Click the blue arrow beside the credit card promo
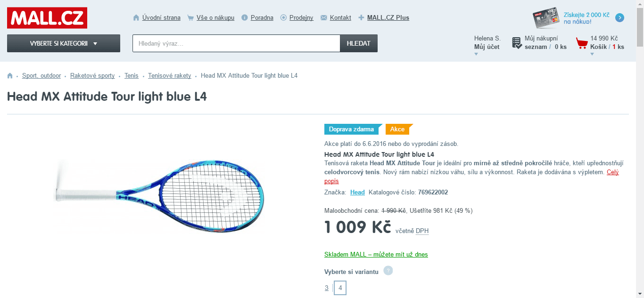The width and height of the screenshot is (644, 298). 620,18
